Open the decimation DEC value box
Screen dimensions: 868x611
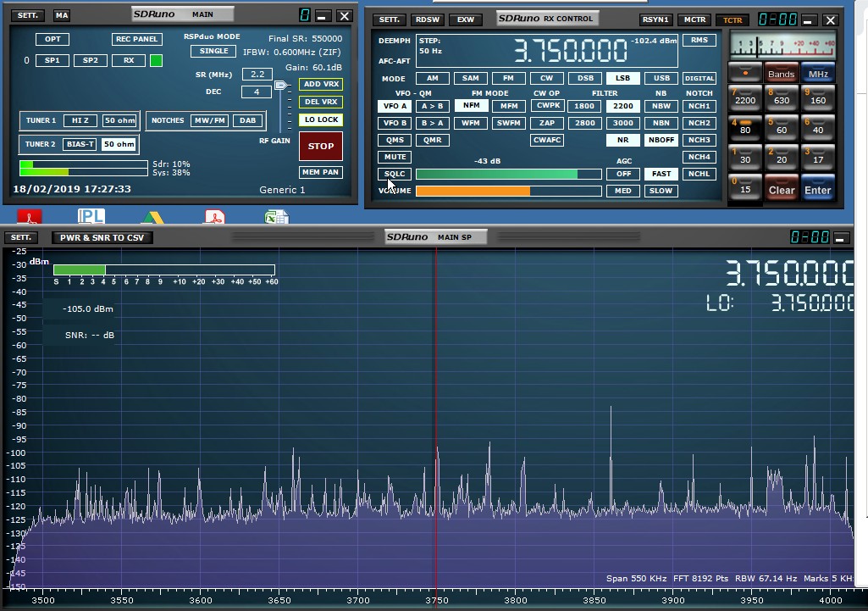click(257, 92)
